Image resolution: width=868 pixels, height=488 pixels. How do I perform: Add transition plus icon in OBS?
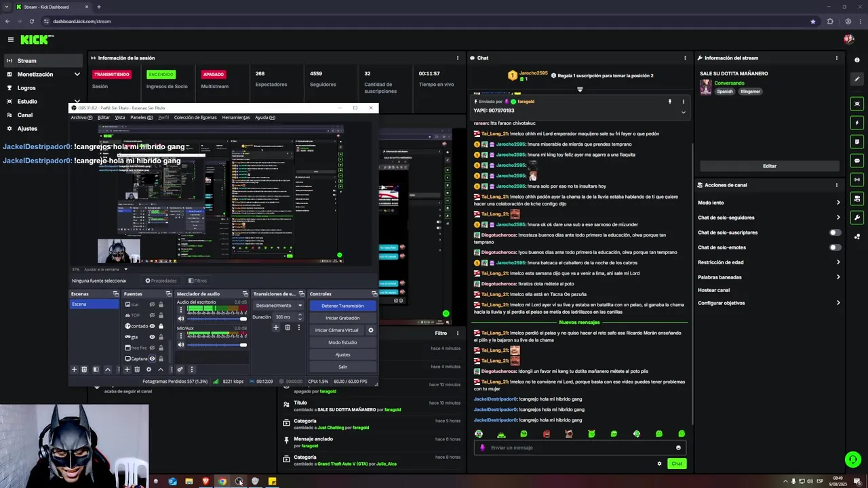click(275, 327)
